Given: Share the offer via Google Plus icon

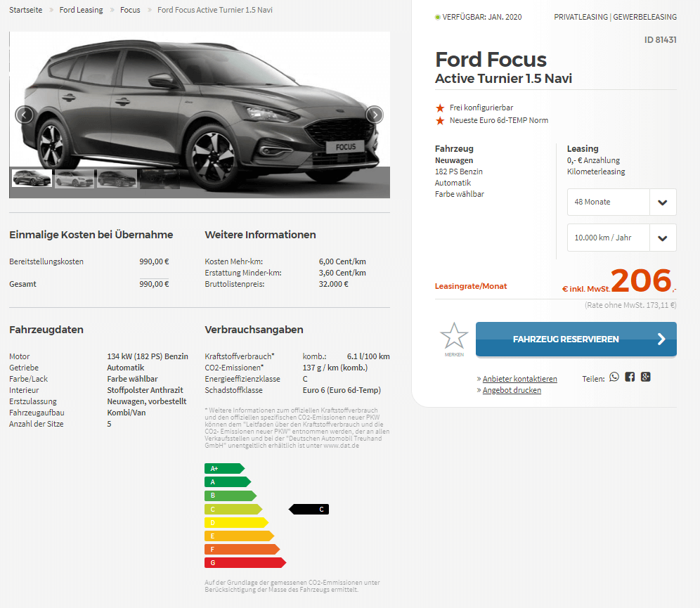Looking at the screenshot, I should coord(646,377).
